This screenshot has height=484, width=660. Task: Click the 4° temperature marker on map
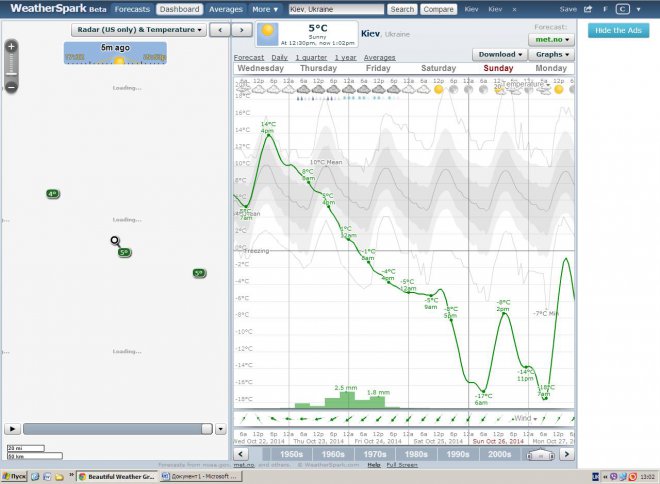pos(53,194)
